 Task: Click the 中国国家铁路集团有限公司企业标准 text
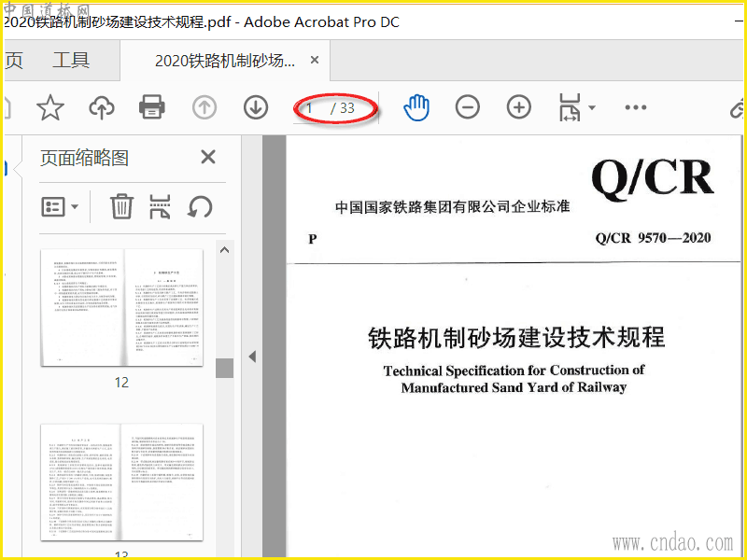pyautogui.click(x=452, y=206)
